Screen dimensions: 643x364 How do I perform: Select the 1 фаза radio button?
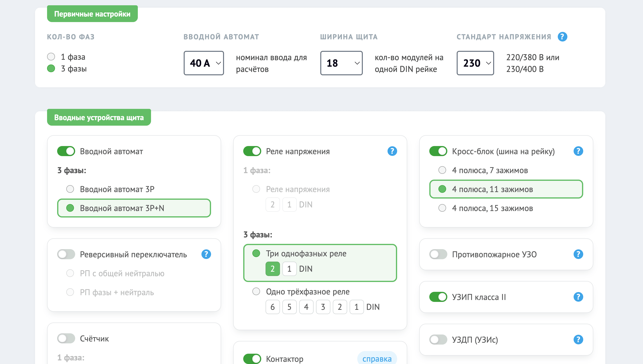click(x=51, y=57)
